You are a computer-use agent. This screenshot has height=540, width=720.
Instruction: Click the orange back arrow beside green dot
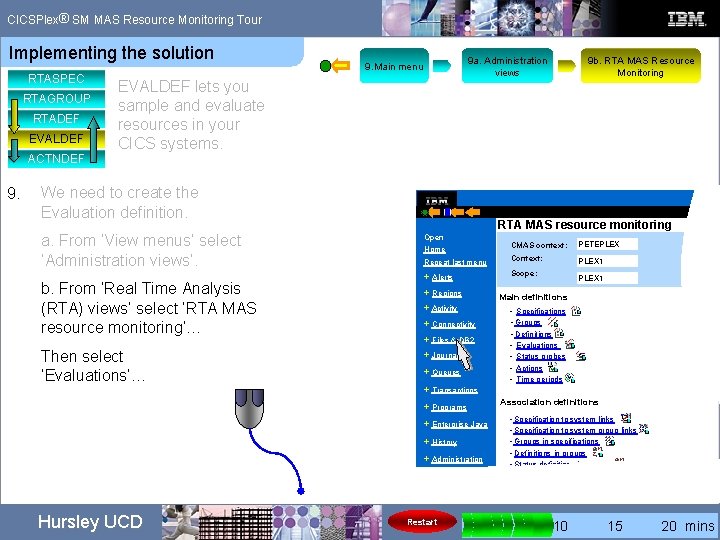coord(341,66)
